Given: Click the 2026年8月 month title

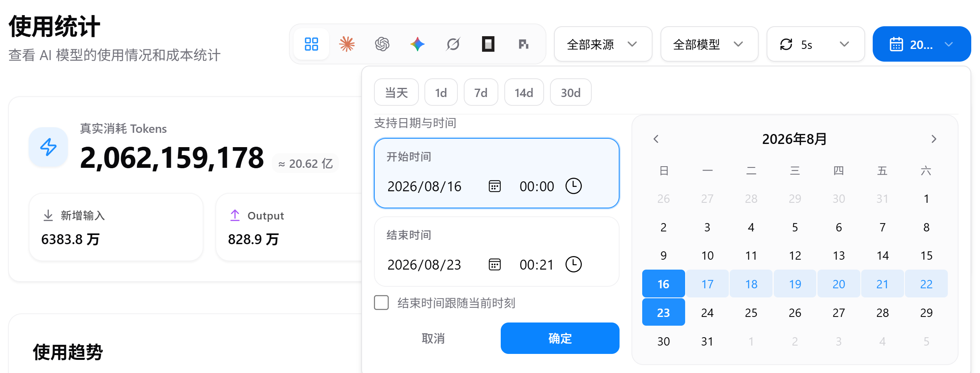Looking at the screenshot, I should coord(794,139).
